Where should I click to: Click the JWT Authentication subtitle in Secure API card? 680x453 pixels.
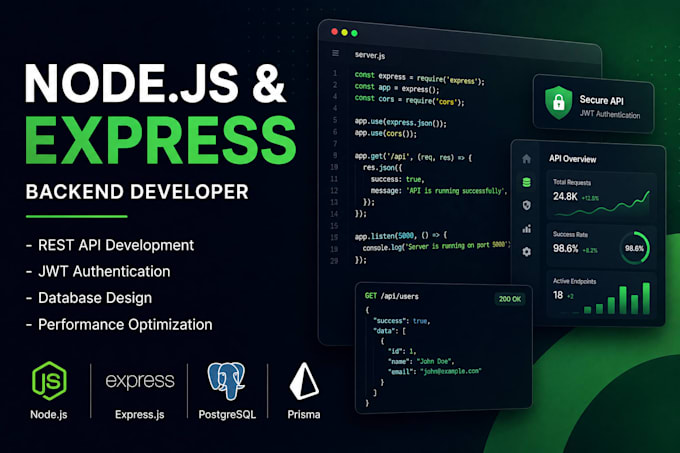tap(610, 114)
